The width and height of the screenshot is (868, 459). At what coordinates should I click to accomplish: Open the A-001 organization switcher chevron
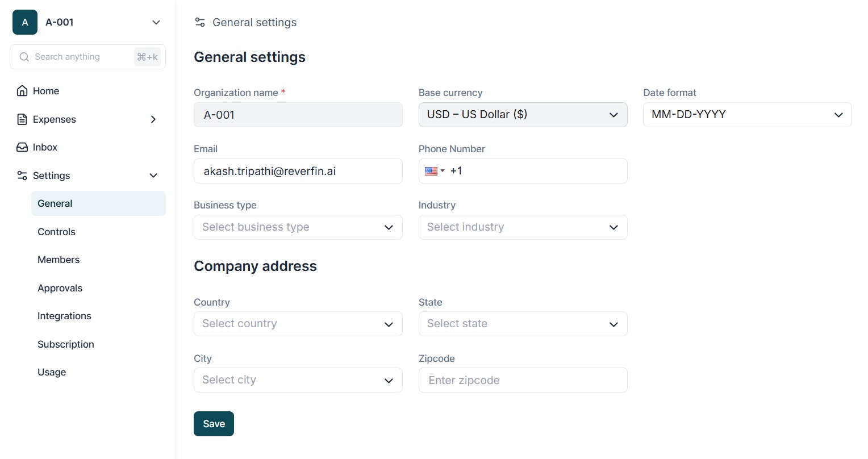(156, 22)
